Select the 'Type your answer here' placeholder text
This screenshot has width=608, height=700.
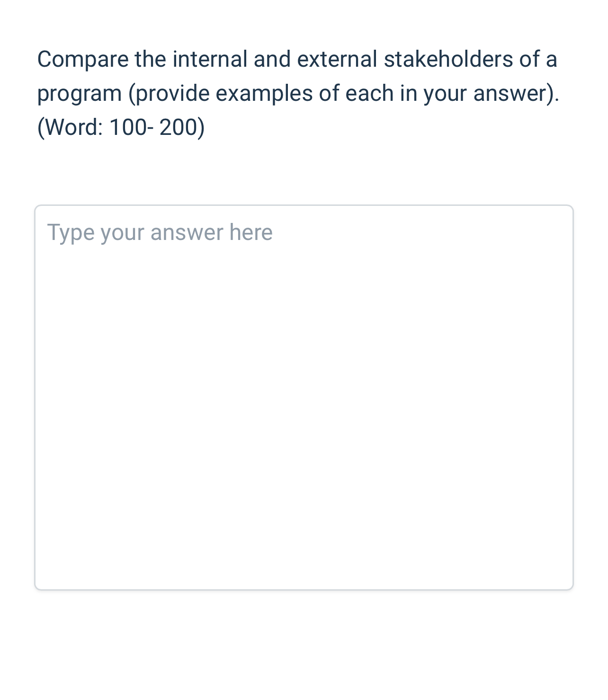point(161,232)
